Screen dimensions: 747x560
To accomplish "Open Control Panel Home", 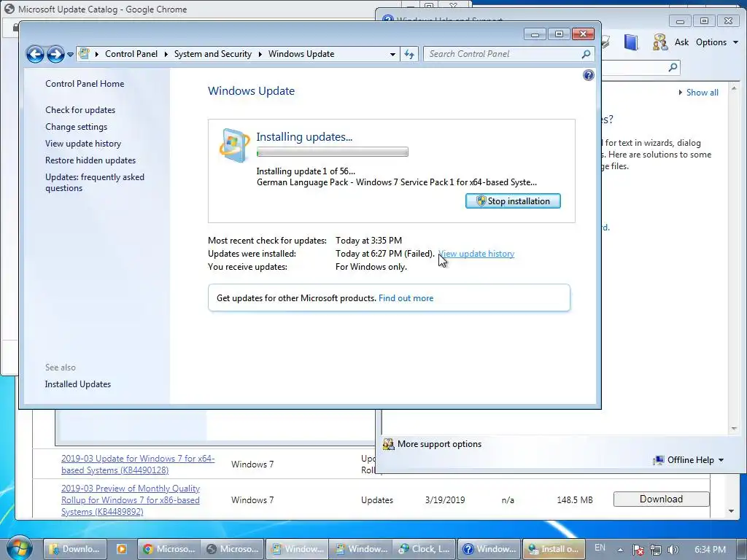I will click(85, 84).
